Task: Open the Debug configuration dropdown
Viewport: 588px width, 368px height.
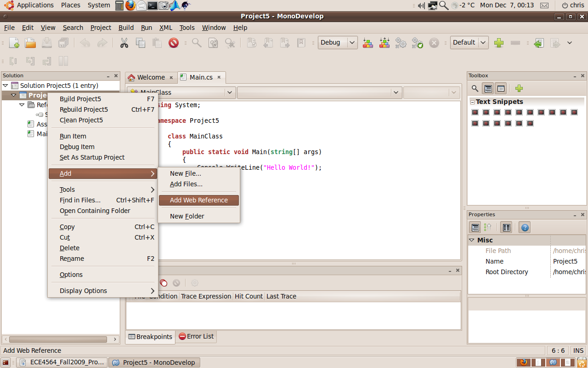Action: pyautogui.click(x=338, y=42)
